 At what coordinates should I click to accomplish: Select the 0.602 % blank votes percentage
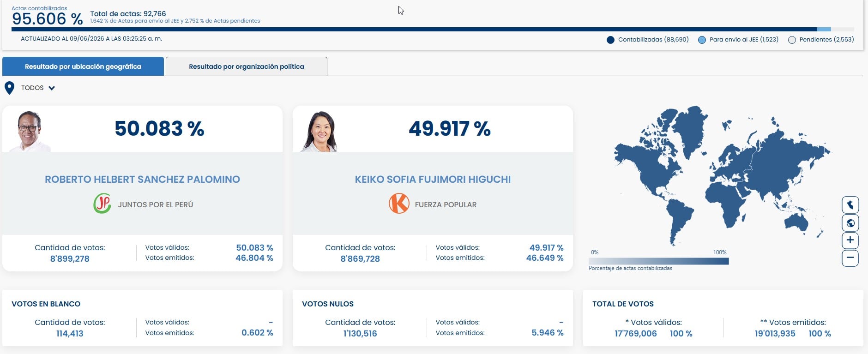[x=257, y=333]
